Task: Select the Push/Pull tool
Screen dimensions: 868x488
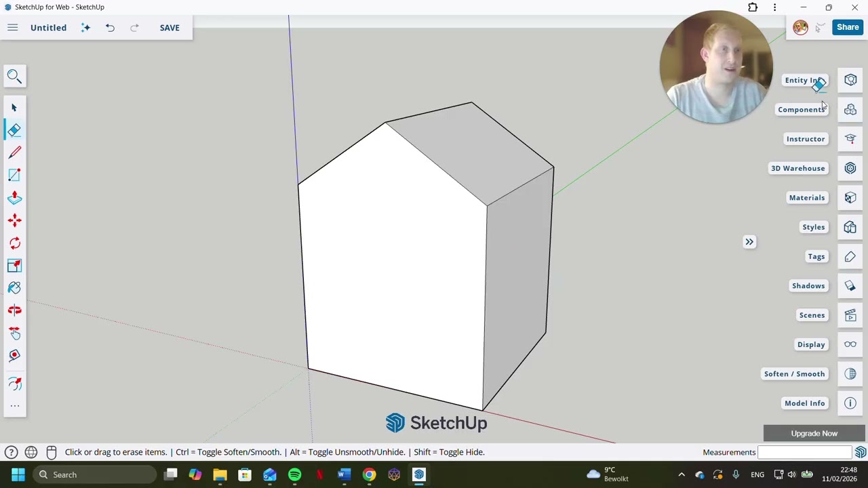Action: (14, 198)
